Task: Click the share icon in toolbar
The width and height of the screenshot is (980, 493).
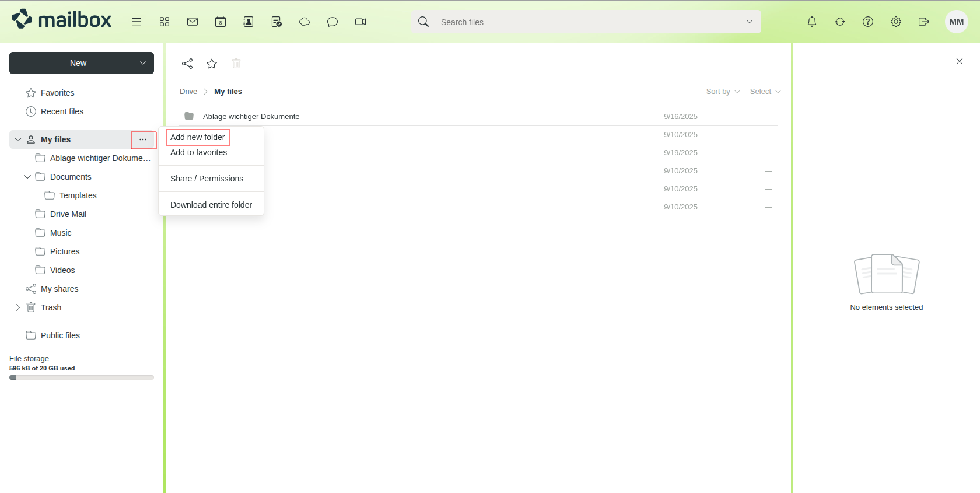Action: coord(187,64)
